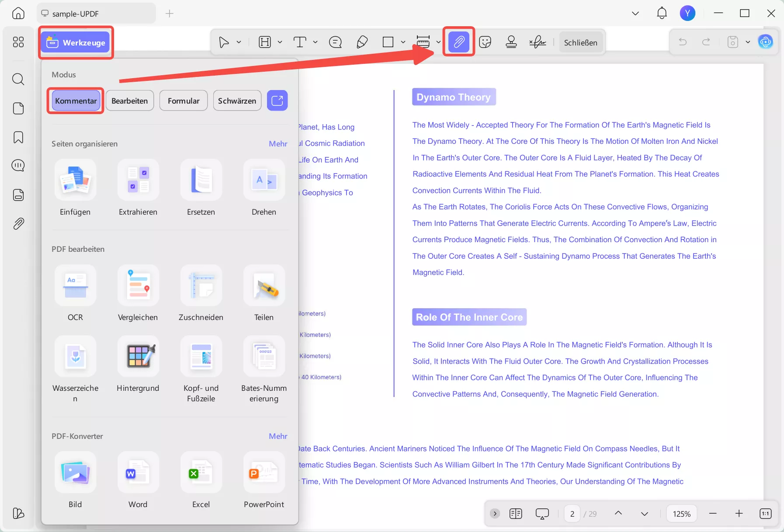Expand the save options dropdown
This screenshot has width=784, height=532.
click(748, 42)
